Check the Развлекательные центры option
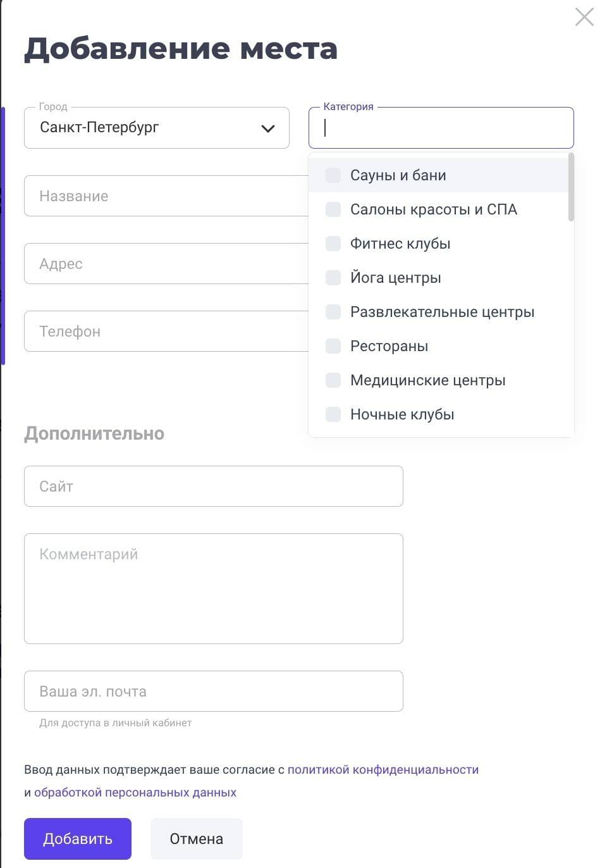 (x=333, y=312)
